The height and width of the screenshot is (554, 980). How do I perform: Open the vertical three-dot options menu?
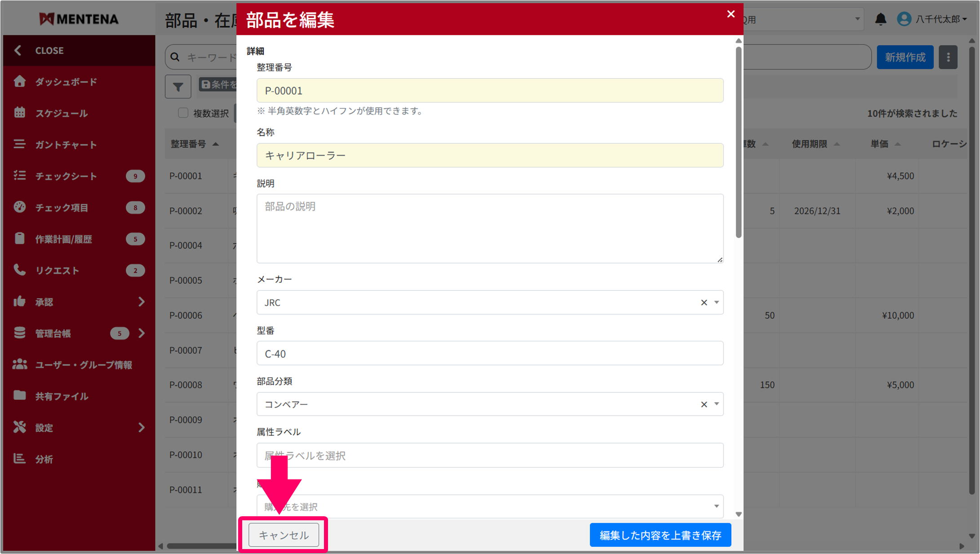948,57
